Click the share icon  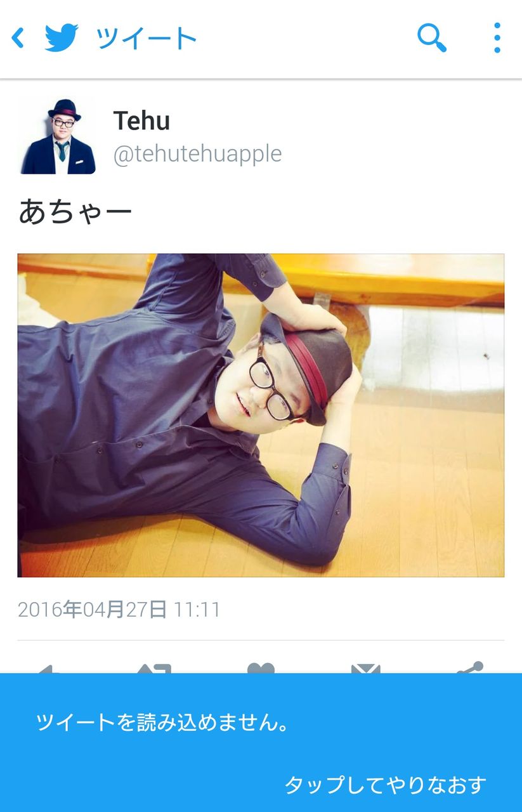point(470,667)
